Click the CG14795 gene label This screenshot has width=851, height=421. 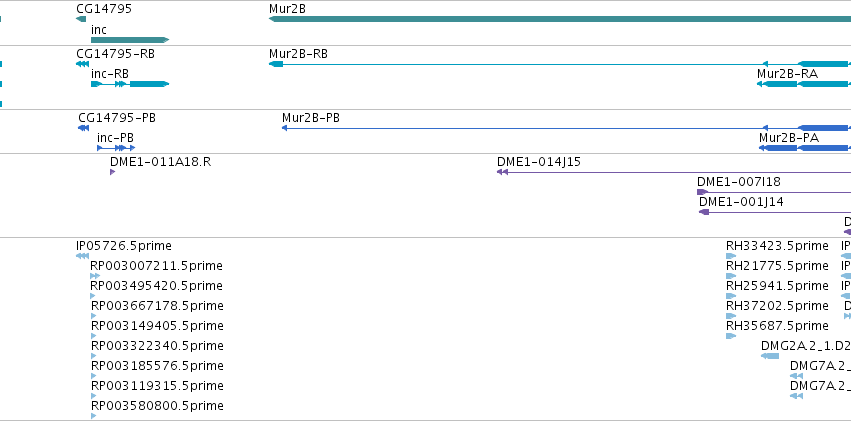tap(104, 9)
